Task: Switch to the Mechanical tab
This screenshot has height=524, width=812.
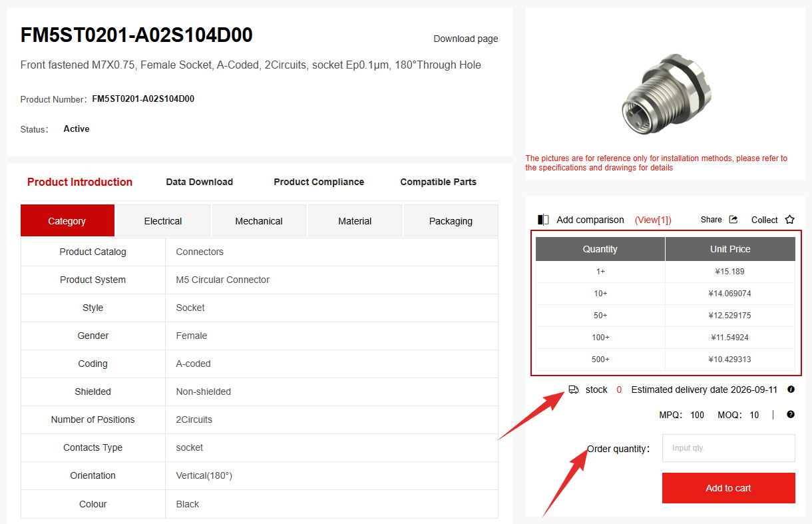Action: click(x=259, y=220)
